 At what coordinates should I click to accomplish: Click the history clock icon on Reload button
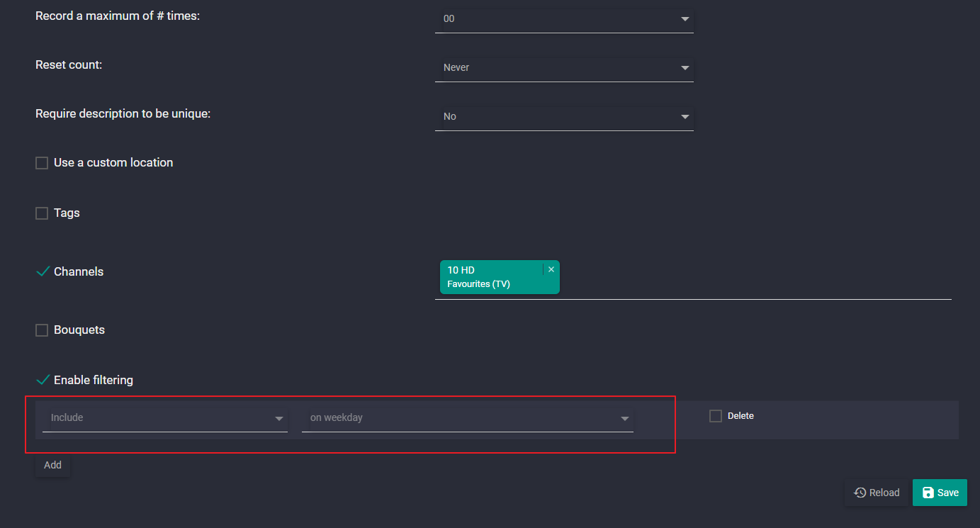point(860,492)
